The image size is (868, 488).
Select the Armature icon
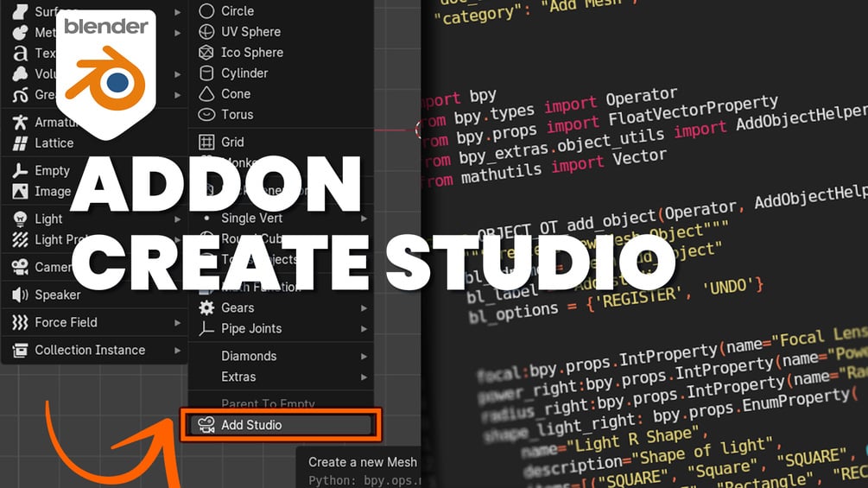coord(21,123)
